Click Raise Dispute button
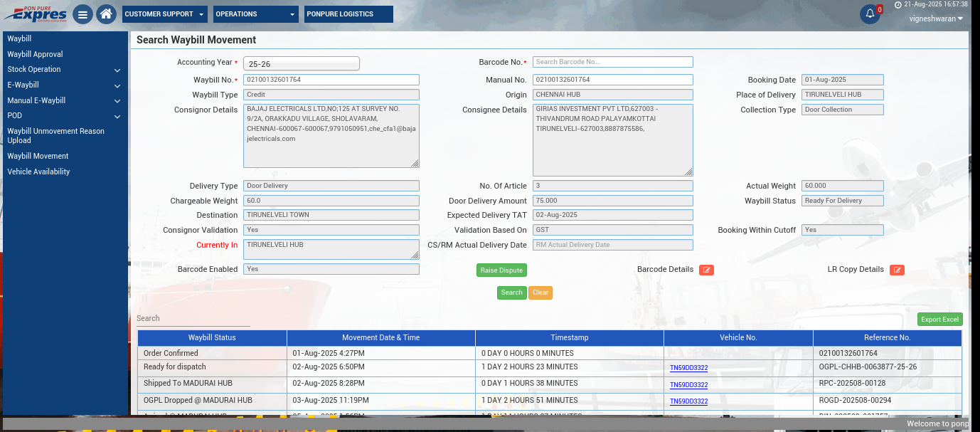This screenshot has height=432, width=980. [x=501, y=270]
